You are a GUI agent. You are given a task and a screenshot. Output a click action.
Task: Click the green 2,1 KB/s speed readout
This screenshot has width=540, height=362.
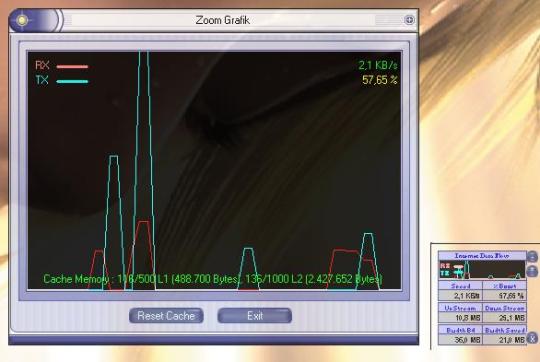click(x=378, y=65)
